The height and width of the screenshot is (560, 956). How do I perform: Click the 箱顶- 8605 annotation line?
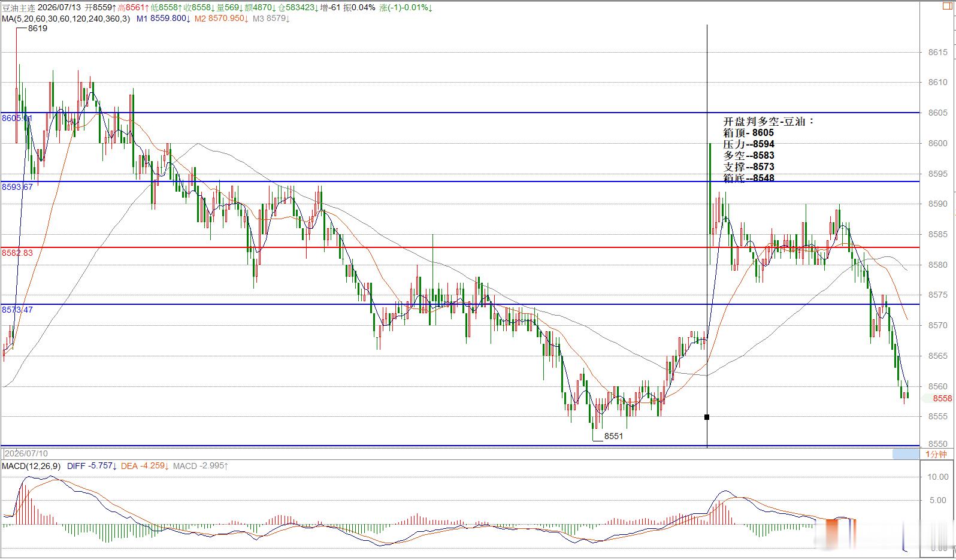pos(749,133)
